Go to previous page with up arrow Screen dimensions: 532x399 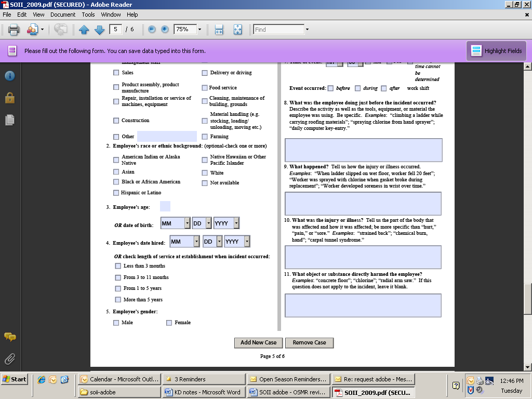[84, 30]
